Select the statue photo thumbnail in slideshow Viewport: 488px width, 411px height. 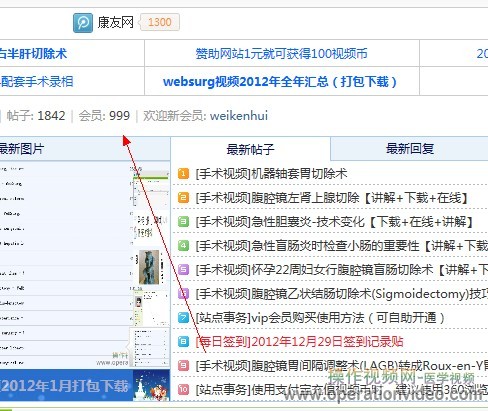click(149, 267)
